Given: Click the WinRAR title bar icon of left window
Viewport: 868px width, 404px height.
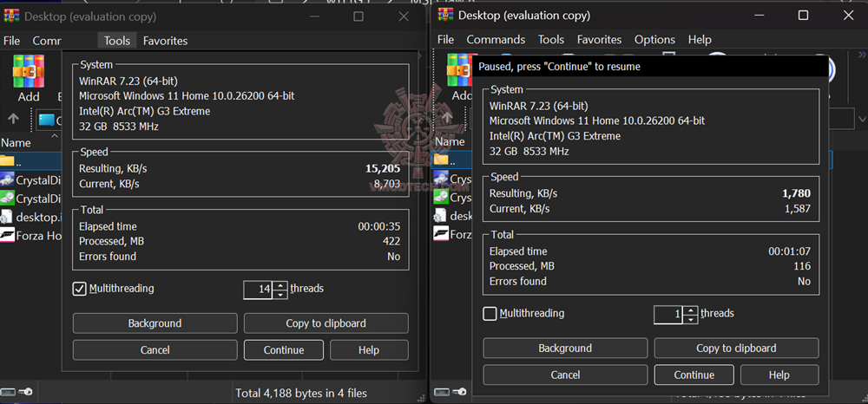Looking at the screenshot, I should point(11,16).
